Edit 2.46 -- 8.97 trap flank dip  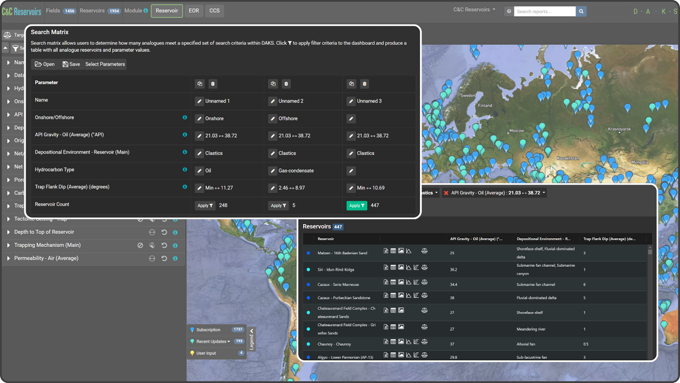[272, 188]
